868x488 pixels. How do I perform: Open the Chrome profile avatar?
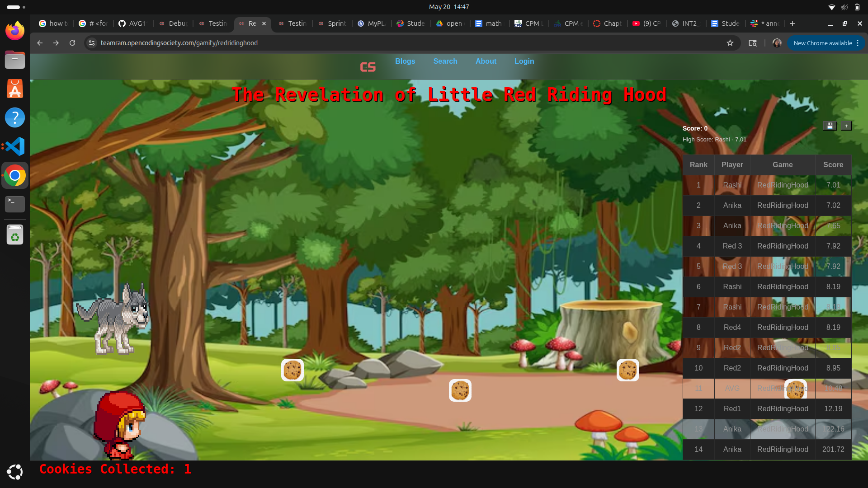pos(777,43)
